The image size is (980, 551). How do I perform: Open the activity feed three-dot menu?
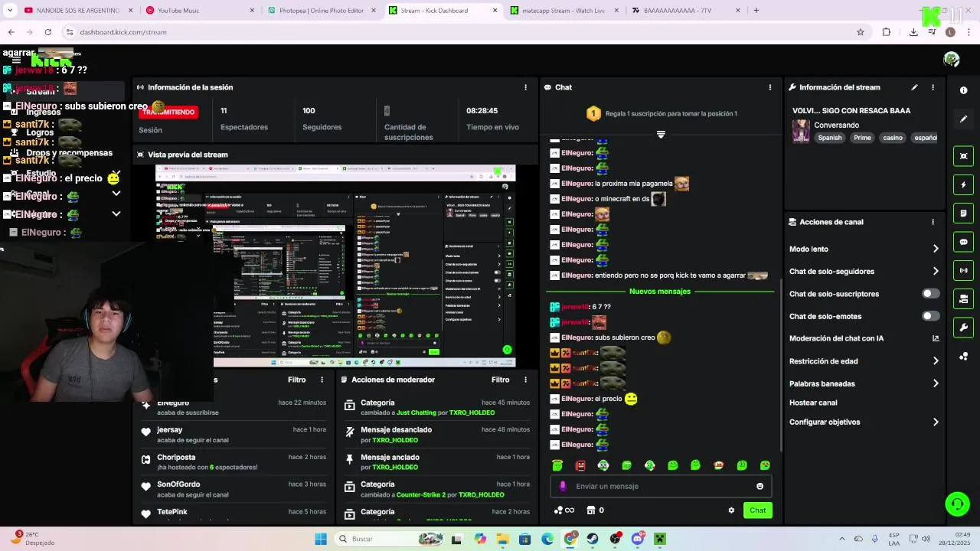pyautogui.click(x=322, y=380)
